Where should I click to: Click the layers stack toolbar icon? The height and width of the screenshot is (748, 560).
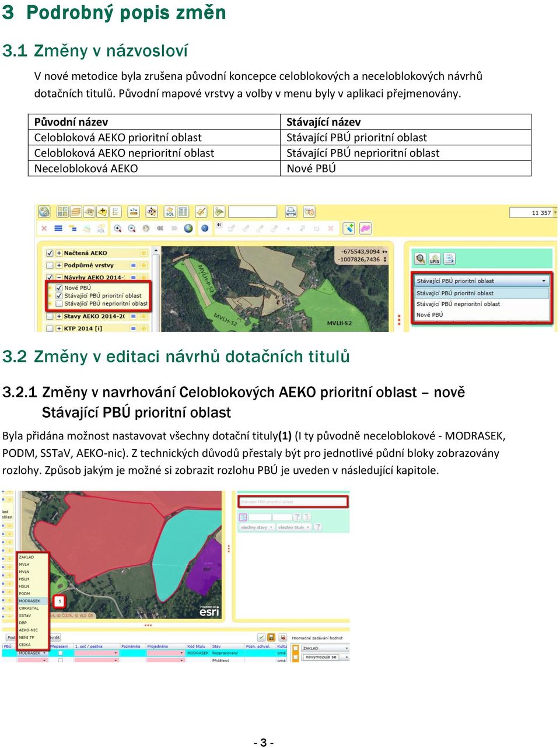pyautogui.click(x=75, y=211)
